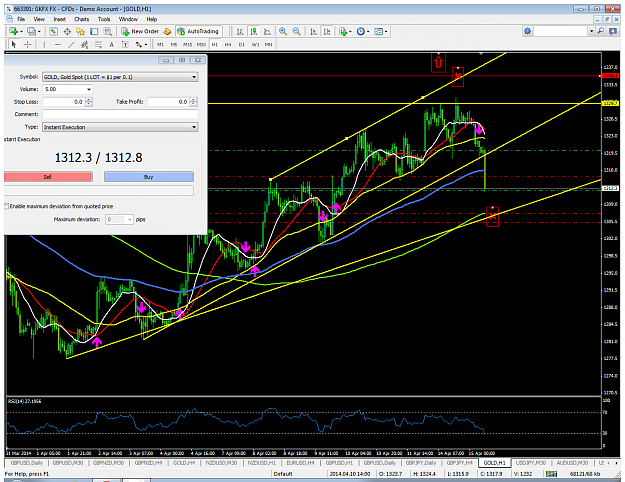Switch to D1 timeframe

pyautogui.click(x=242, y=45)
